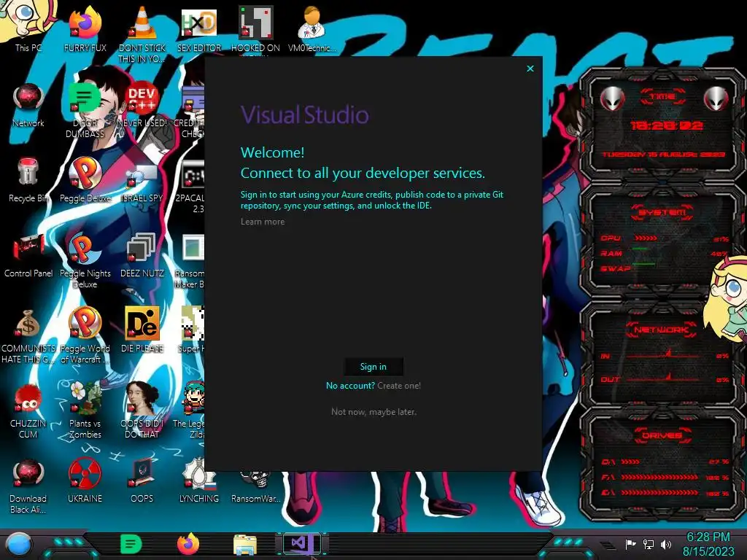Switch to the Visual Studio taskbar button
The image size is (747, 560).
[x=301, y=543]
